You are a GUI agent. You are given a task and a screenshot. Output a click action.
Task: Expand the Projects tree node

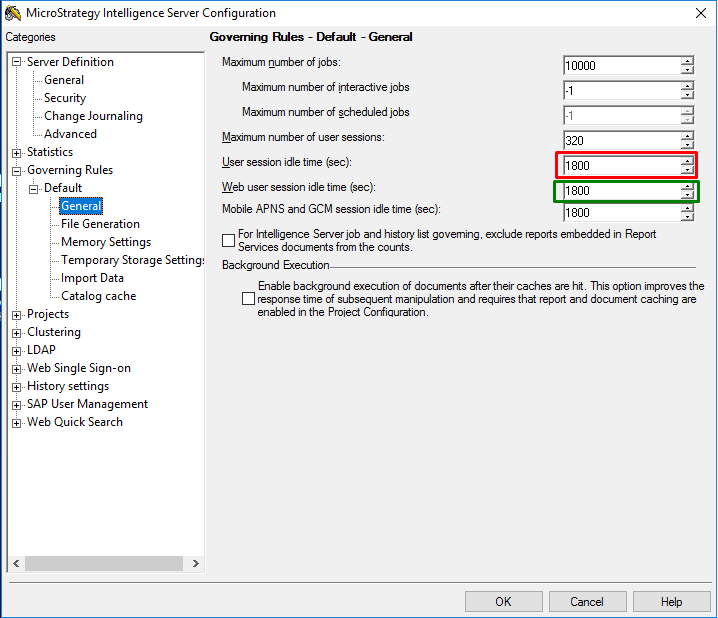[16, 315]
